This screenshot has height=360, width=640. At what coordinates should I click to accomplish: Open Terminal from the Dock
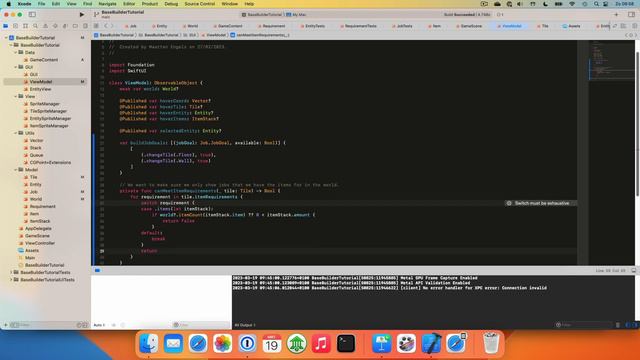[346, 343]
